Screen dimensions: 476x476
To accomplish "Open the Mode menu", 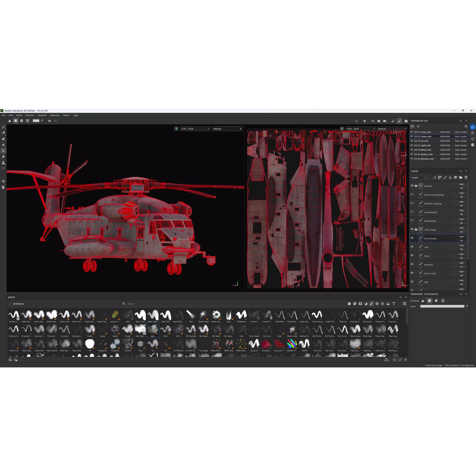I will [x=19, y=115].
